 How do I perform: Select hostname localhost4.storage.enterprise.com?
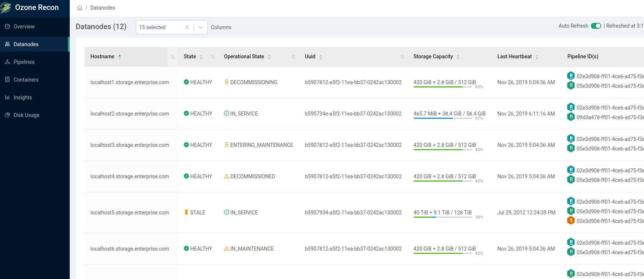130,176
